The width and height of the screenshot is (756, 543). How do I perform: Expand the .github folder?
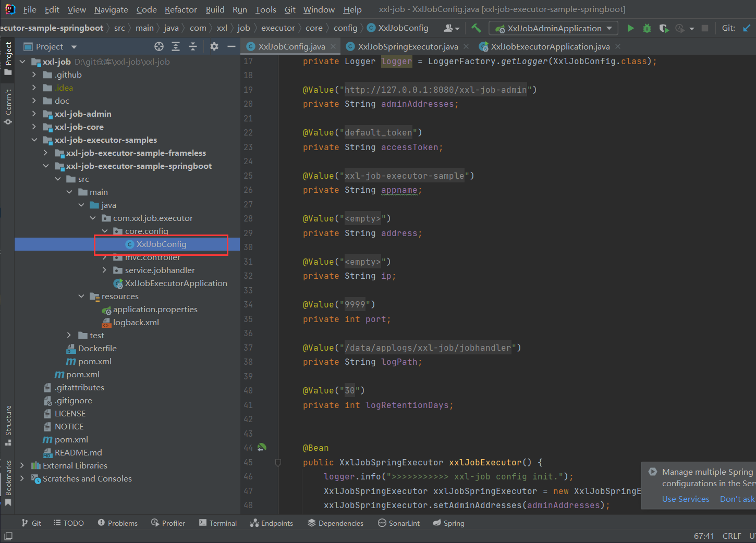click(x=34, y=75)
